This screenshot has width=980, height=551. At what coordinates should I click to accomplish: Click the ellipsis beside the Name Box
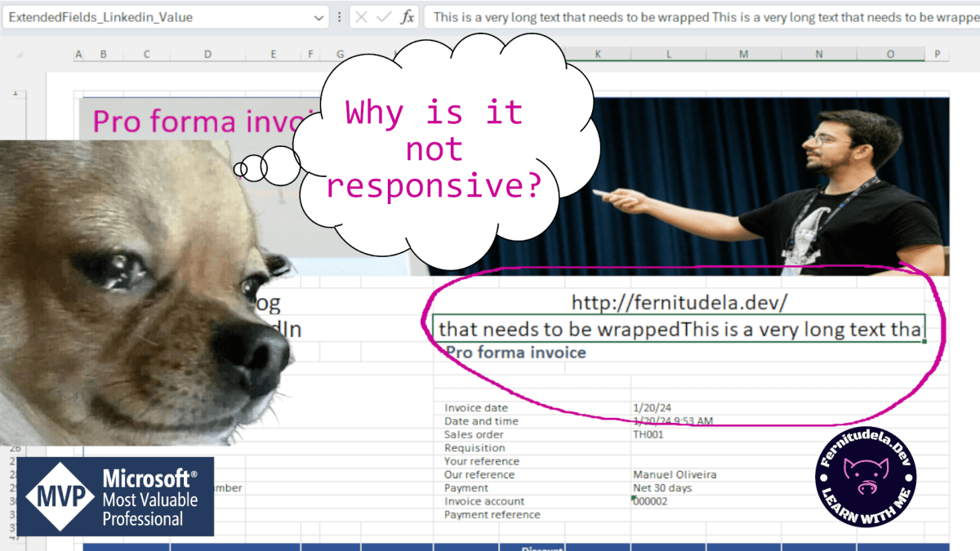coord(341,16)
